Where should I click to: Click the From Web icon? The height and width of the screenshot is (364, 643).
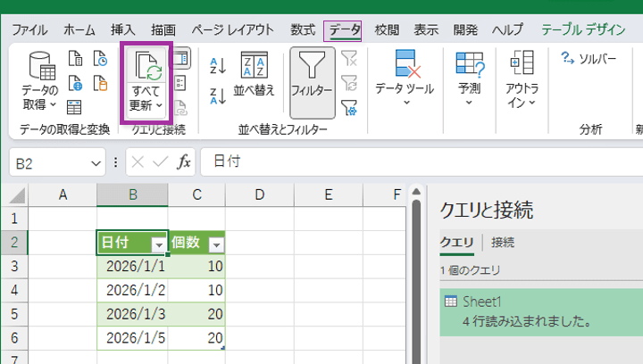click(x=75, y=83)
